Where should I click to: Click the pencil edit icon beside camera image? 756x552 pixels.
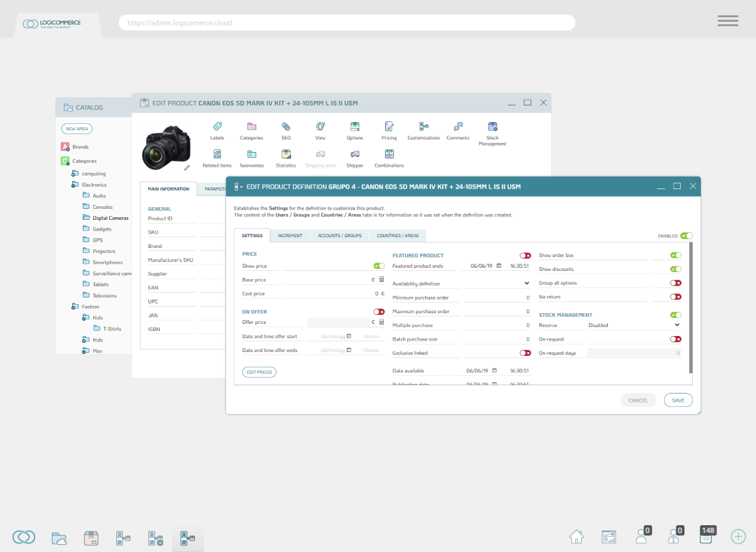187,168
